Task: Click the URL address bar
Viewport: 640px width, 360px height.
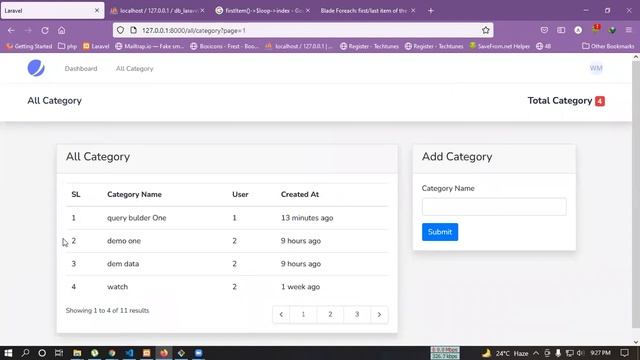Action: (x=302, y=30)
